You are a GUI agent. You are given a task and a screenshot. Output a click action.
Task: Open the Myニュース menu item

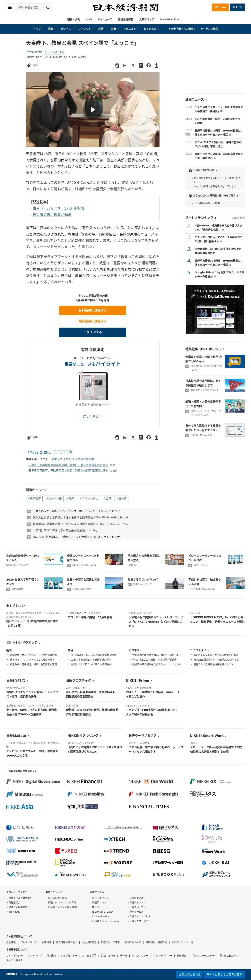[105, 19]
